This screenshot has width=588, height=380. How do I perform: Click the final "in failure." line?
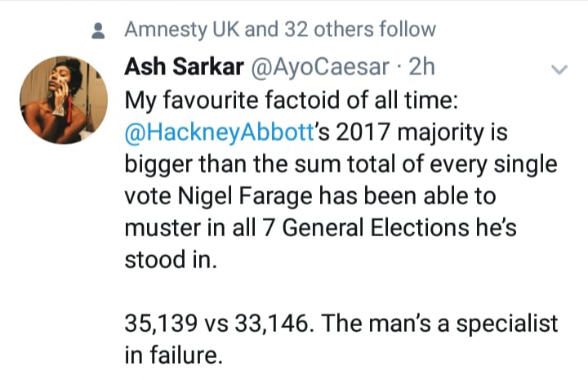[x=173, y=355]
